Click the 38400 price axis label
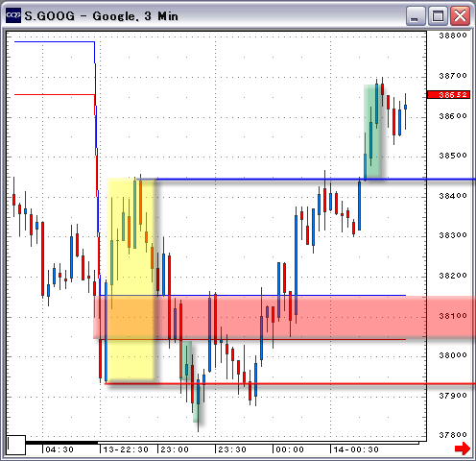The height and width of the screenshot is (461, 476). point(453,195)
